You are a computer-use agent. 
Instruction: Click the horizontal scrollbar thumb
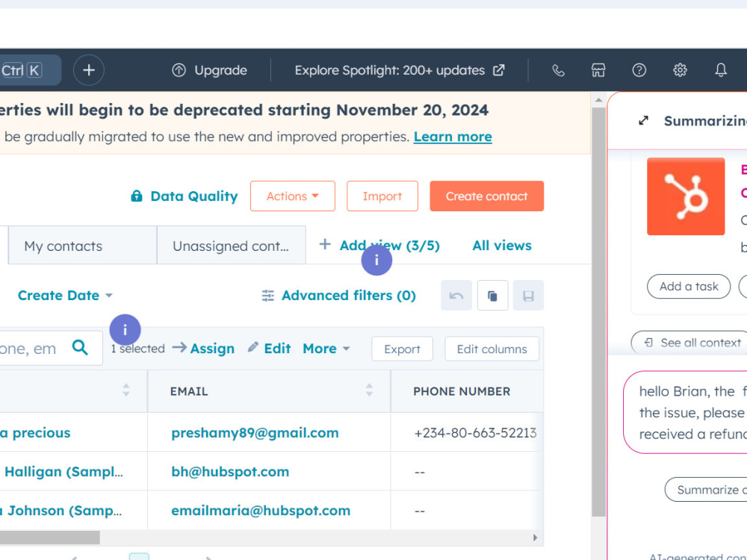coord(49,538)
